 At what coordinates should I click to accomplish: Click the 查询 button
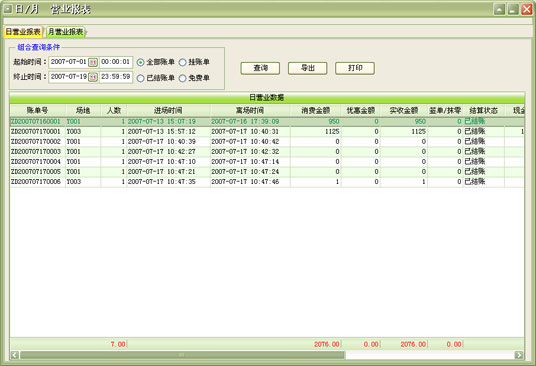(x=260, y=68)
